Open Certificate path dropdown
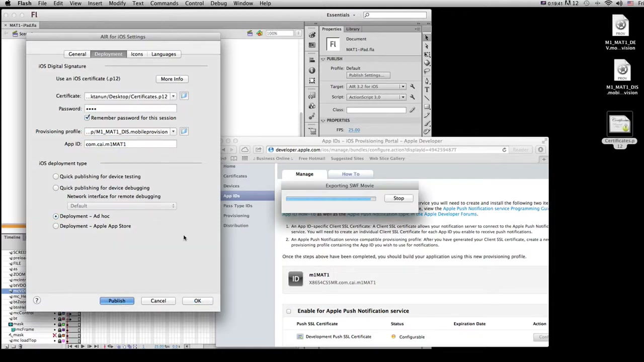644x362 pixels. pyautogui.click(x=173, y=97)
